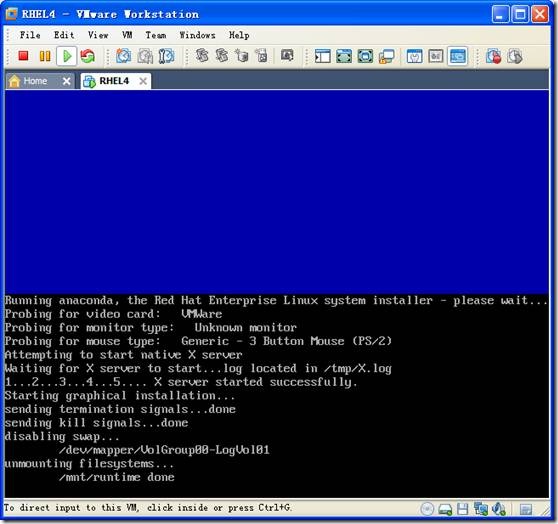
Task: Select the highlighted console view icon
Action: pyautogui.click(x=458, y=56)
